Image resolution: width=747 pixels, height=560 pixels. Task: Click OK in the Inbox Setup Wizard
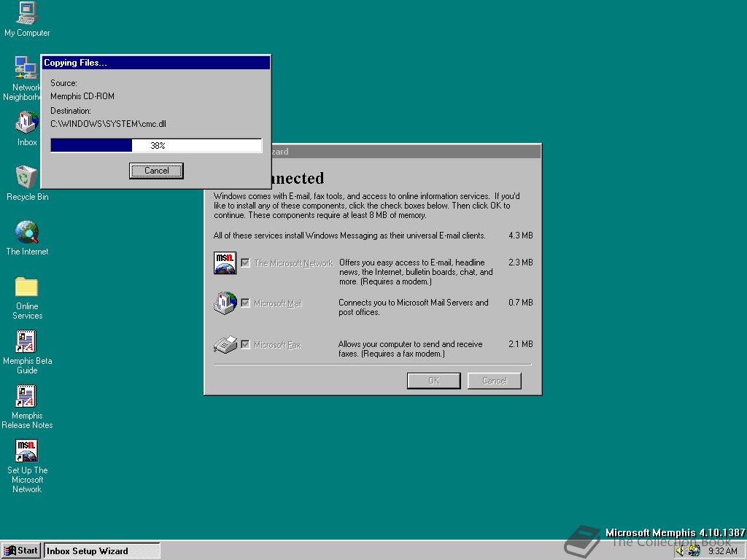[x=433, y=381]
